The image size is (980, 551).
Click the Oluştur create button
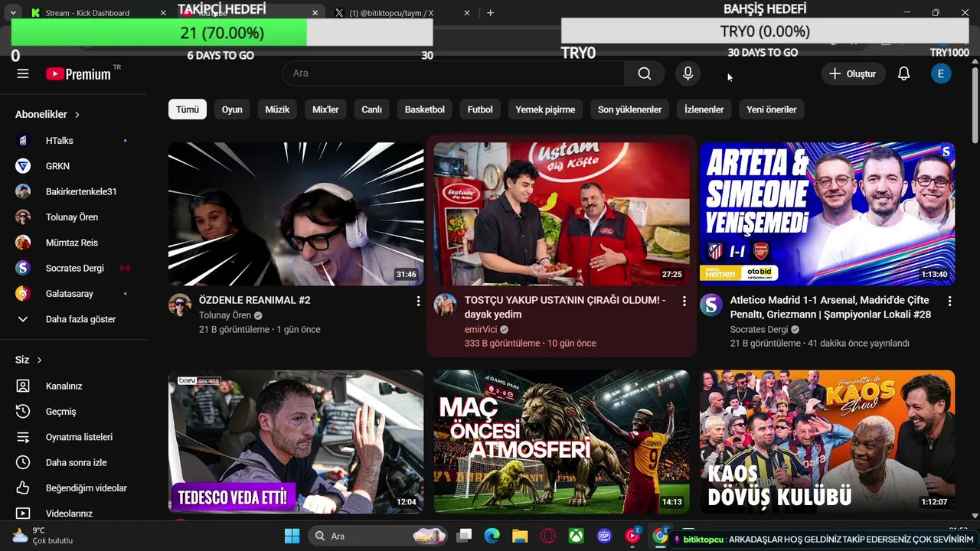[x=853, y=73]
